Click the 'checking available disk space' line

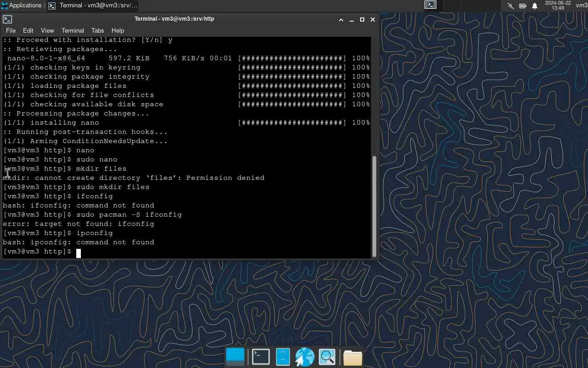point(187,104)
